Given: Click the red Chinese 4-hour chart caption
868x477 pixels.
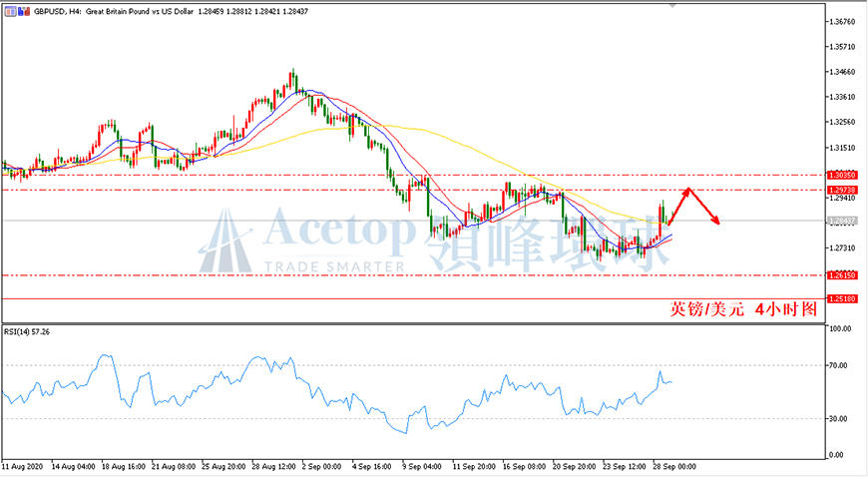Looking at the screenshot, I should (743, 309).
